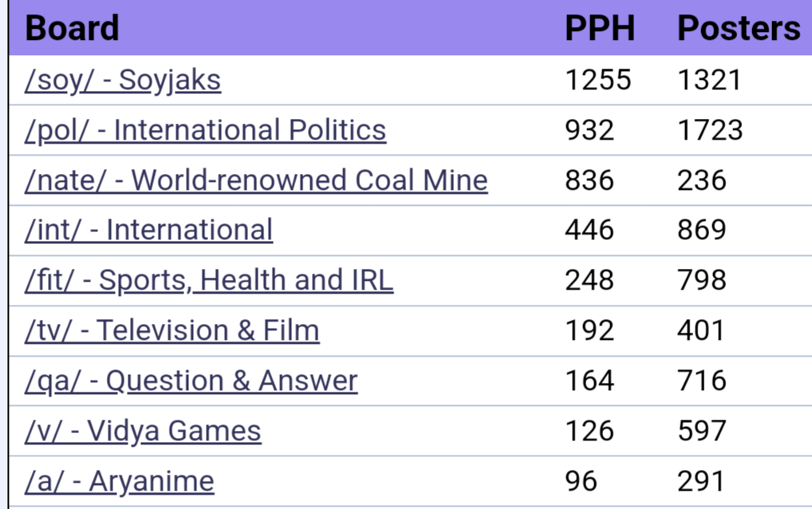
Task: Click the Posters column header
Action: click(739, 27)
